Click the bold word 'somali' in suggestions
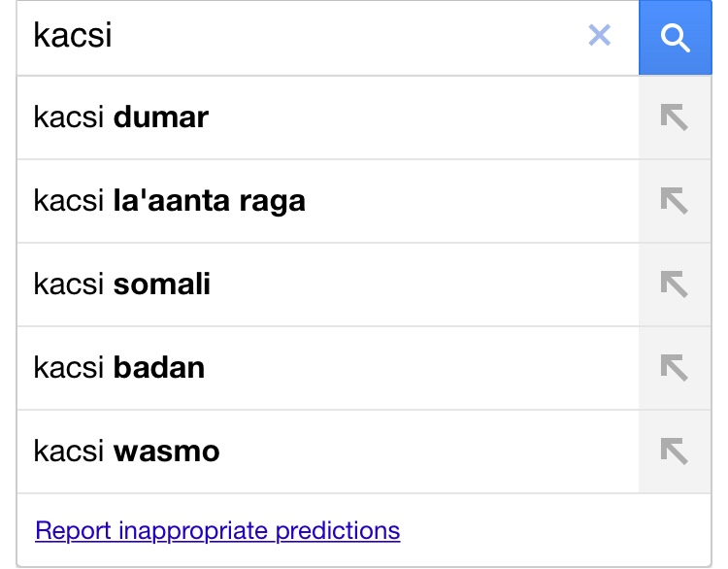This screenshot has width=728, height=569. click(162, 284)
